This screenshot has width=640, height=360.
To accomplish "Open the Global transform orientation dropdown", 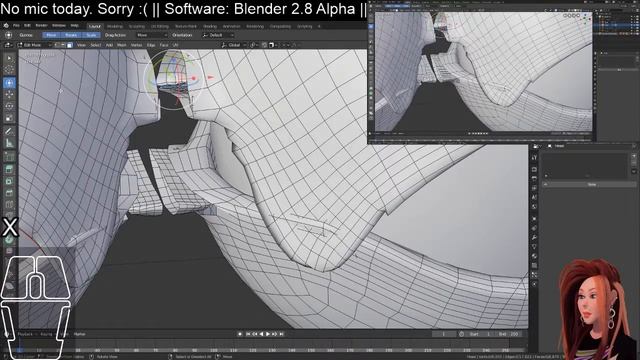I will 234,45.
